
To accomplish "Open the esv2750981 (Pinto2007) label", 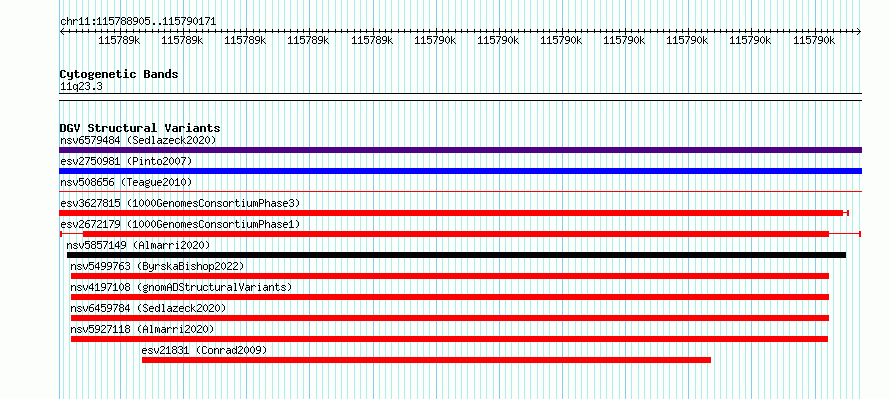I will pyautogui.click(x=126, y=161).
